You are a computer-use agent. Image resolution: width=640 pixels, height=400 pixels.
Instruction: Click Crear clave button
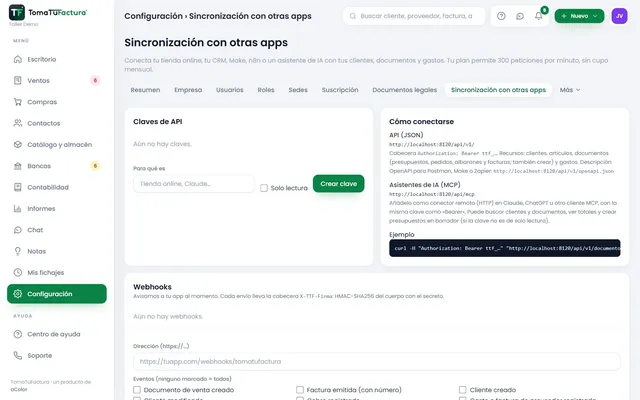[338, 184]
